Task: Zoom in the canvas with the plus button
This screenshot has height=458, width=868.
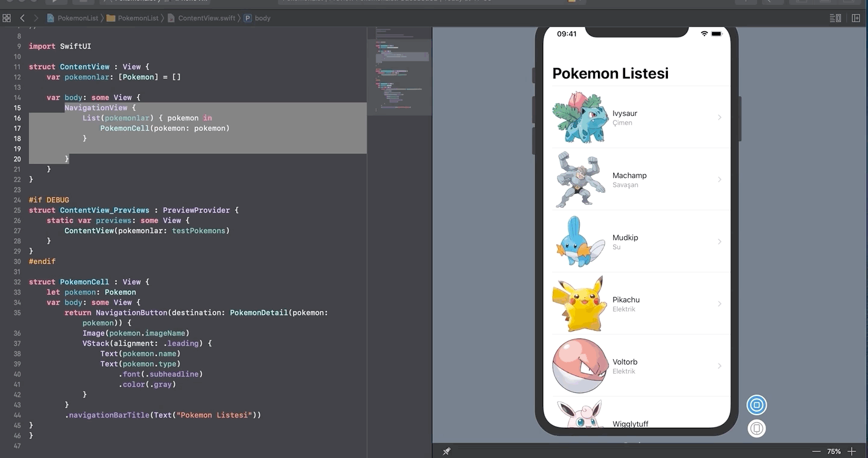Action: tap(852, 451)
